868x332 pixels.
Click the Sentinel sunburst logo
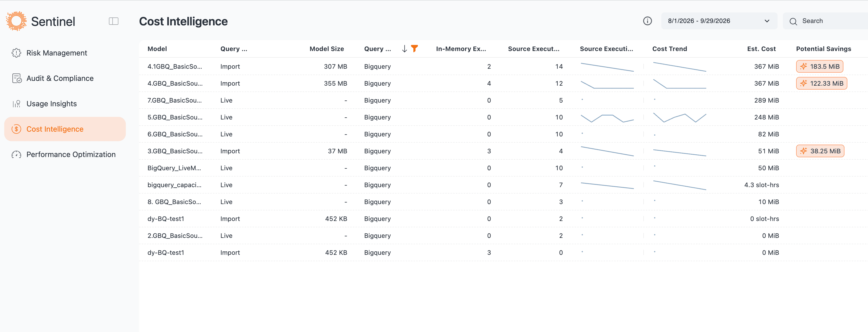16,21
